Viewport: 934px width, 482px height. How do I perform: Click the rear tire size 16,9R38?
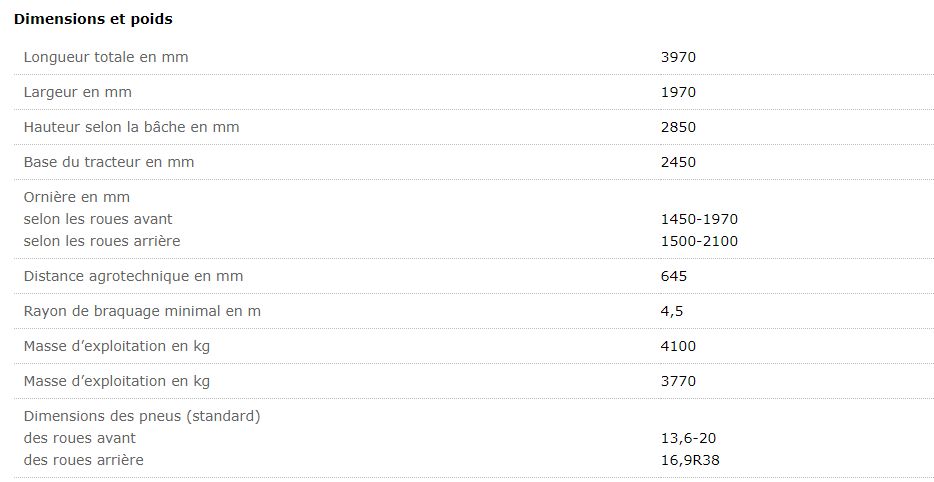[689, 460]
